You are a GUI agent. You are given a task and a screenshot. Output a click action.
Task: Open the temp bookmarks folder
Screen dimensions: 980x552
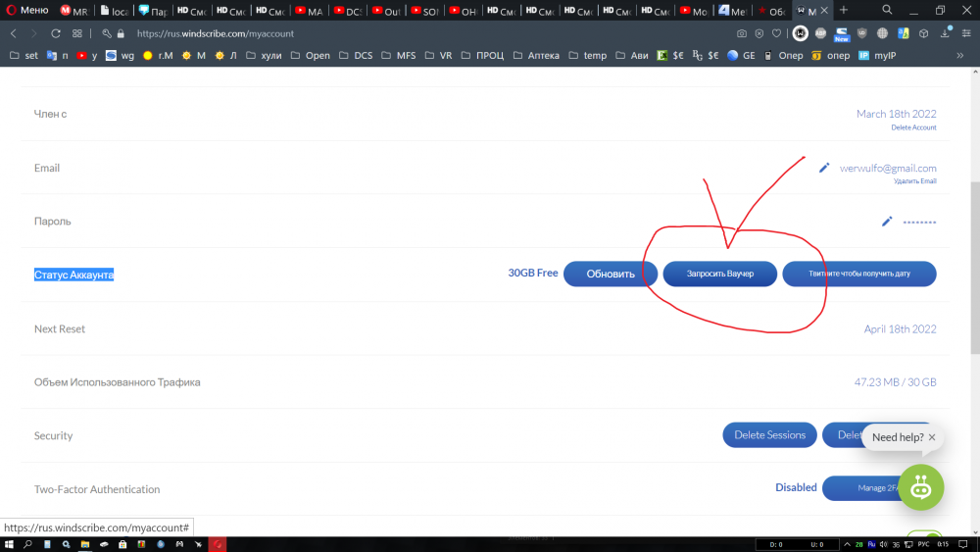pyautogui.click(x=587, y=56)
